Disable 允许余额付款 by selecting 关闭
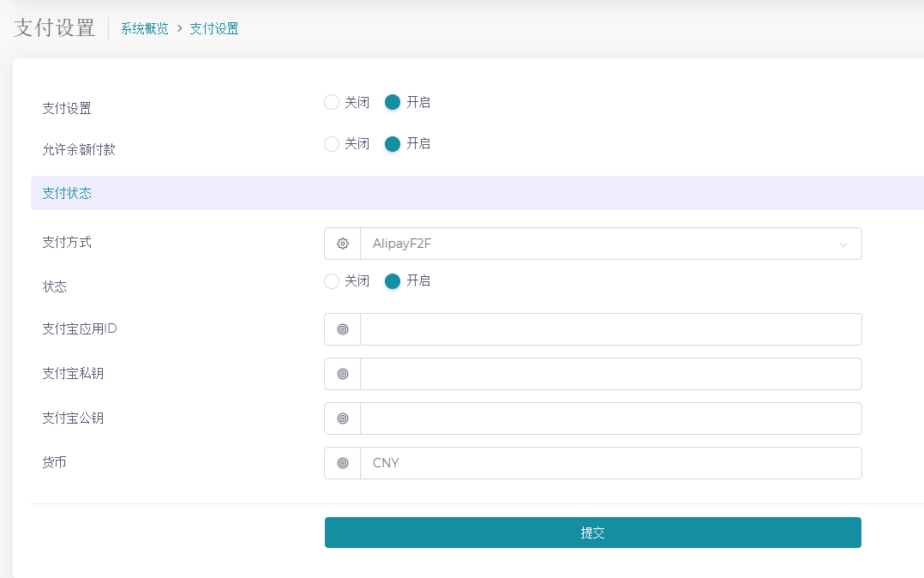This screenshot has height=578, width=924. point(332,143)
